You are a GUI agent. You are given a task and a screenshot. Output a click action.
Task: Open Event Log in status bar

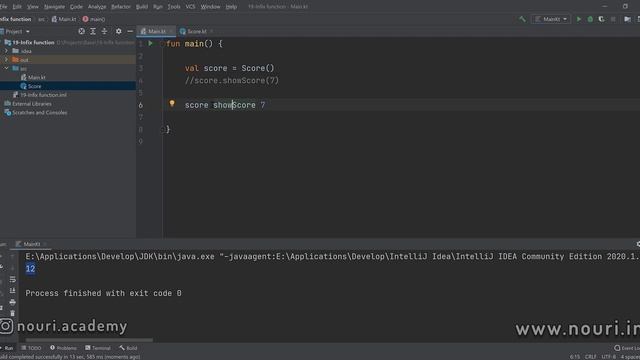coord(627,348)
